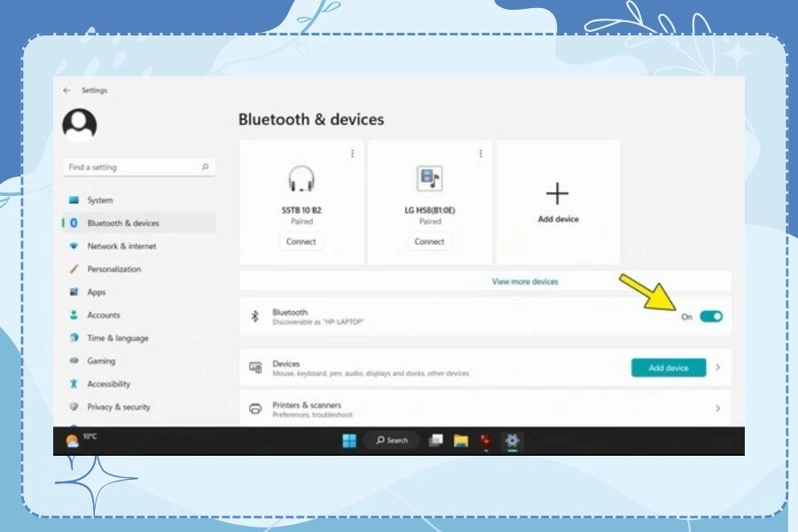This screenshot has height=532, width=798.
Task: Click the Printers & scanners printer icon
Action: tap(255, 408)
